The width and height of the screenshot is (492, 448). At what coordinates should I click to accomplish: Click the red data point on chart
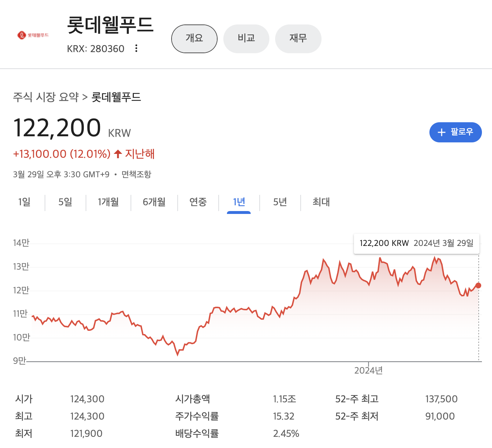click(478, 285)
